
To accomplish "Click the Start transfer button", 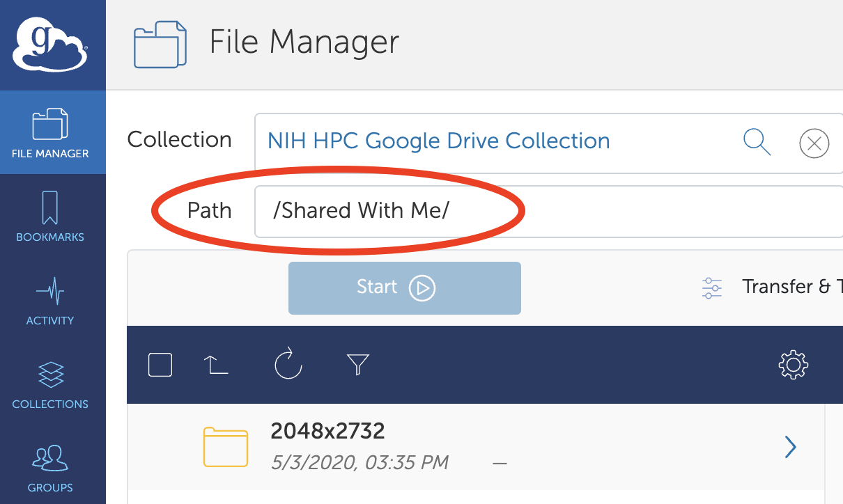I will click(404, 288).
